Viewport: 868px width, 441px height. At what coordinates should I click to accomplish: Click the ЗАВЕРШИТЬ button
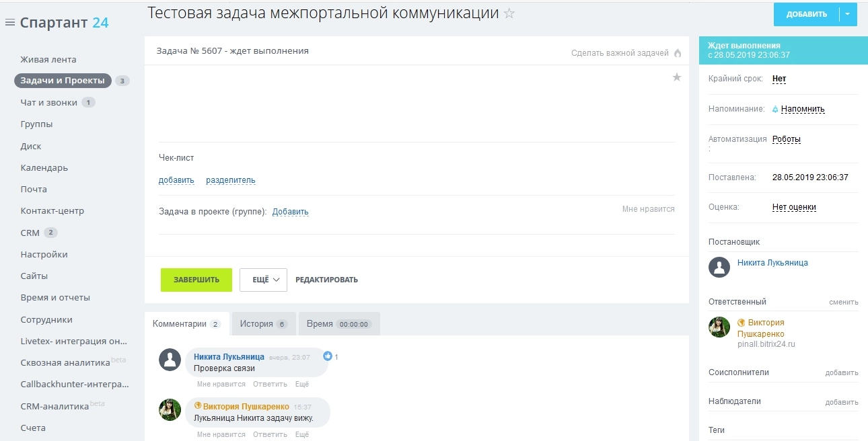(x=196, y=279)
